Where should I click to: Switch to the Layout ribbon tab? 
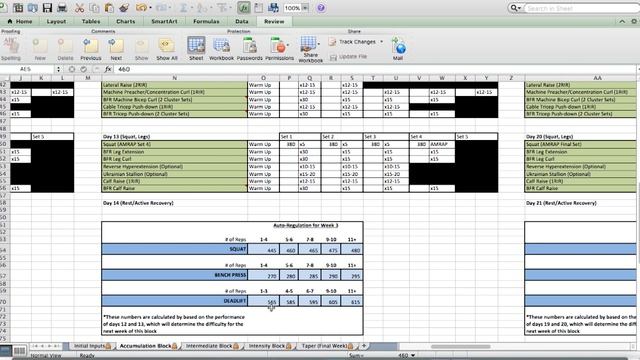(x=56, y=21)
